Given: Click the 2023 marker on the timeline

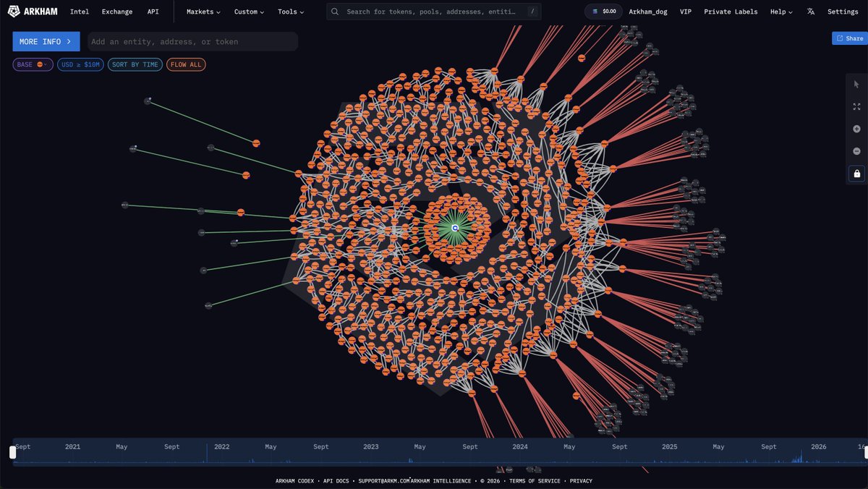Looking at the screenshot, I should tap(370, 446).
